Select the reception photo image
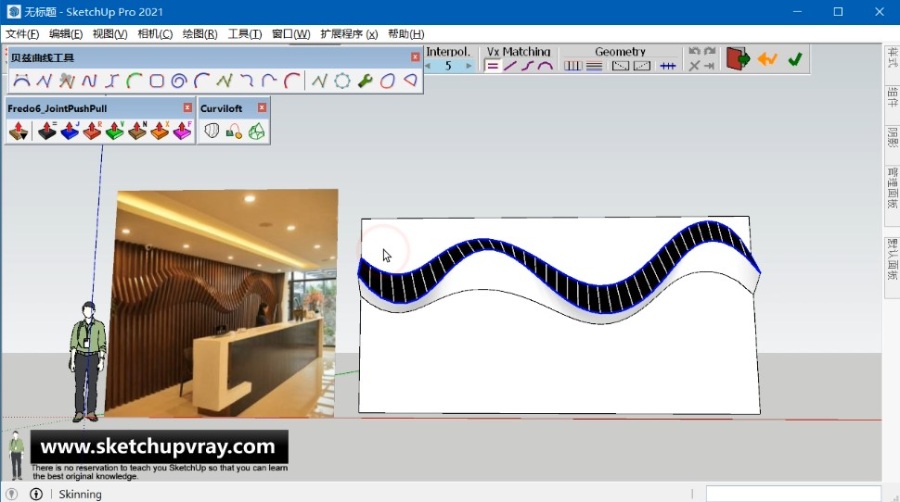 [x=221, y=303]
